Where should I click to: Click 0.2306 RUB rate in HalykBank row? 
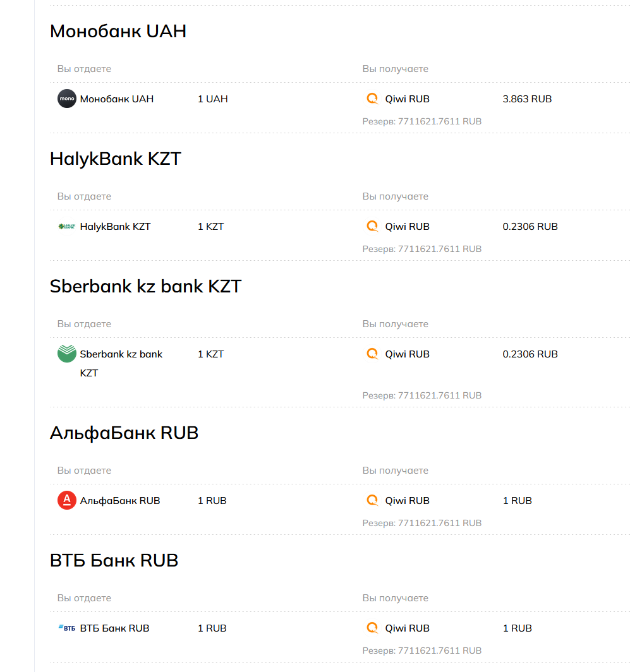[530, 227]
